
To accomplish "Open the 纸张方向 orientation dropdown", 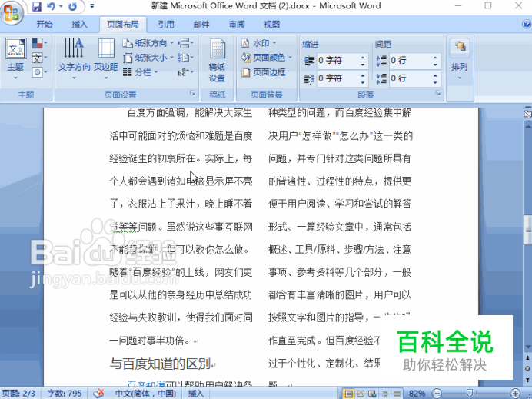I will pyautogui.click(x=148, y=43).
